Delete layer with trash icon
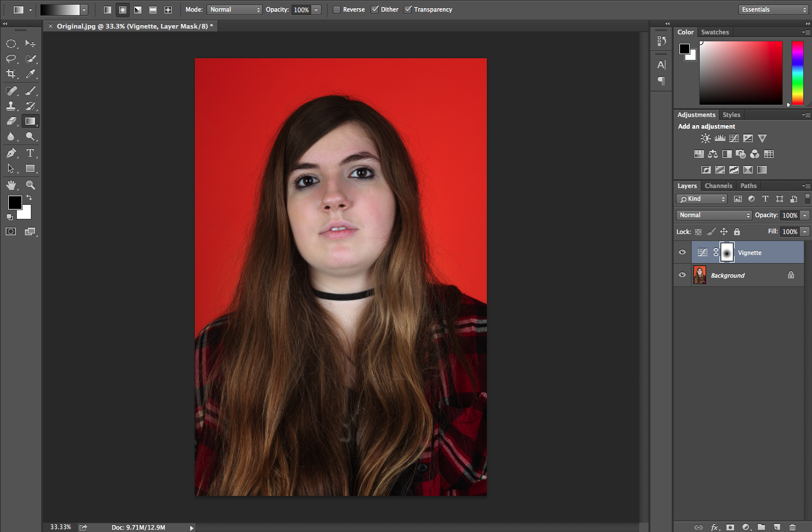The image size is (812, 532). (792, 527)
